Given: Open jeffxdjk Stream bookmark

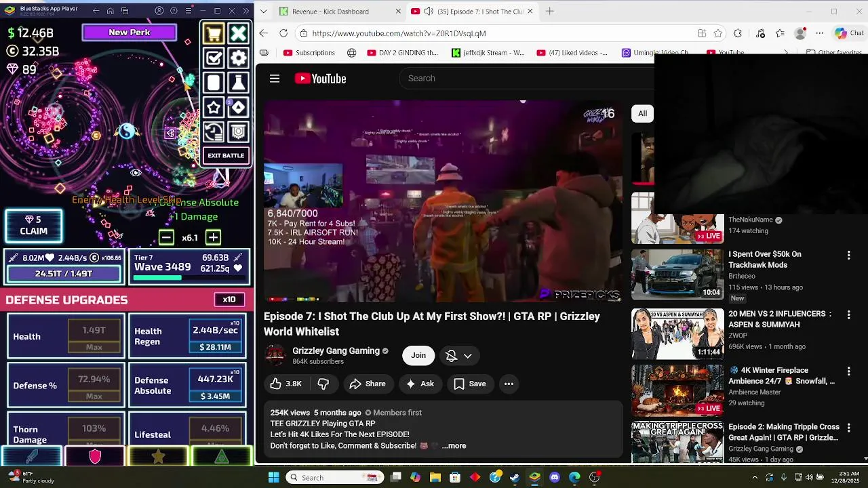Looking at the screenshot, I should (488, 52).
